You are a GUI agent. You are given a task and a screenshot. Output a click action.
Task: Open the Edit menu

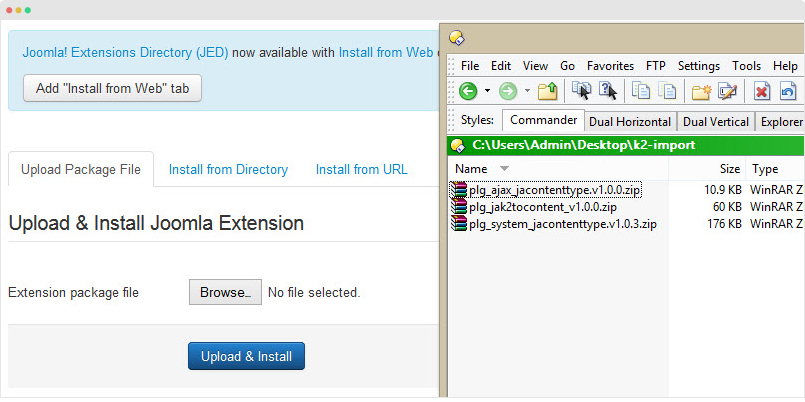tap(501, 66)
